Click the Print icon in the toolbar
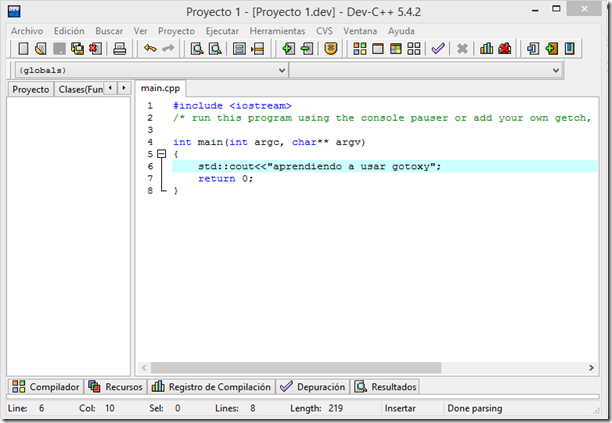Image resolution: width=612 pixels, height=423 pixels. (x=120, y=49)
